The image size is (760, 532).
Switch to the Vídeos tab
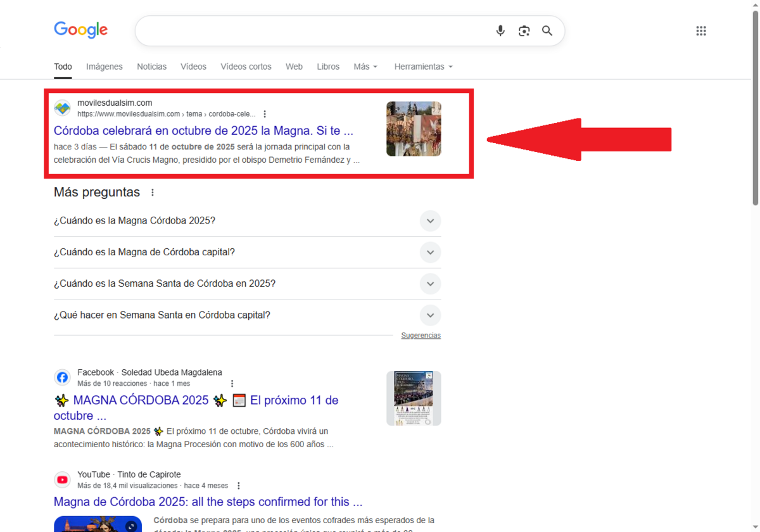coord(193,66)
